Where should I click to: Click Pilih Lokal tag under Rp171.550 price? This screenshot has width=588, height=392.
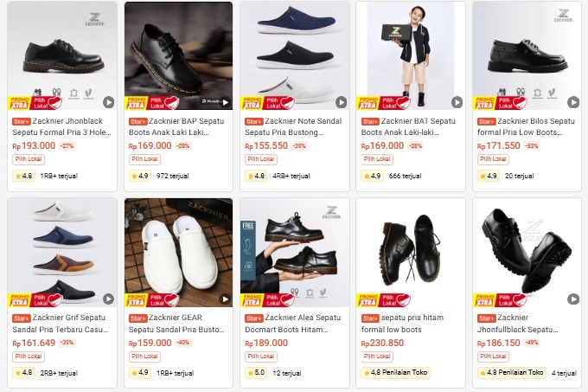point(493,159)
